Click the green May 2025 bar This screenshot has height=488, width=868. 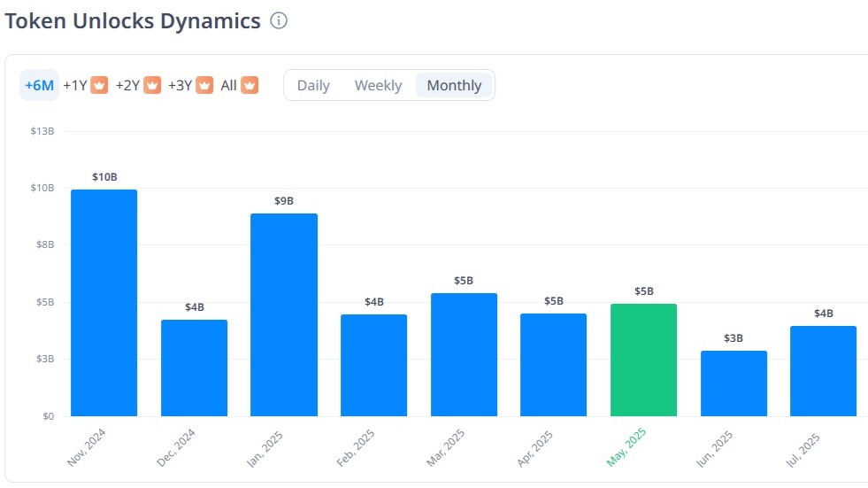coord(643,360)
